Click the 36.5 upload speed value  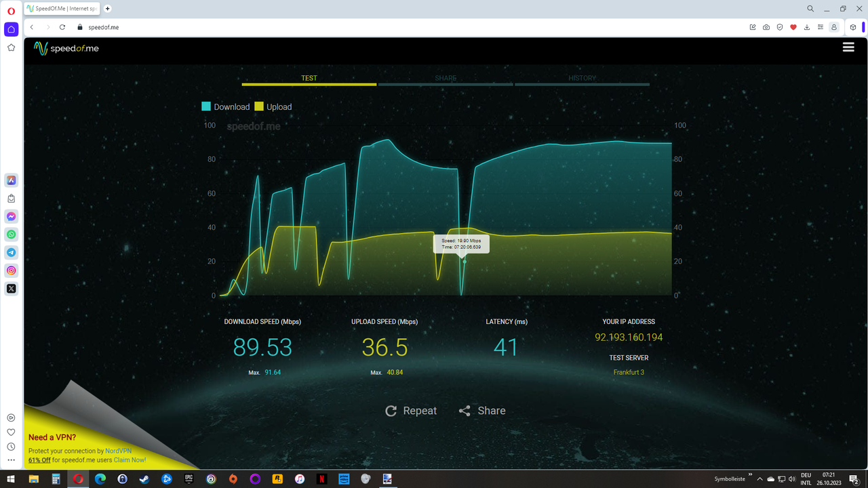click(x=384, y=347)
